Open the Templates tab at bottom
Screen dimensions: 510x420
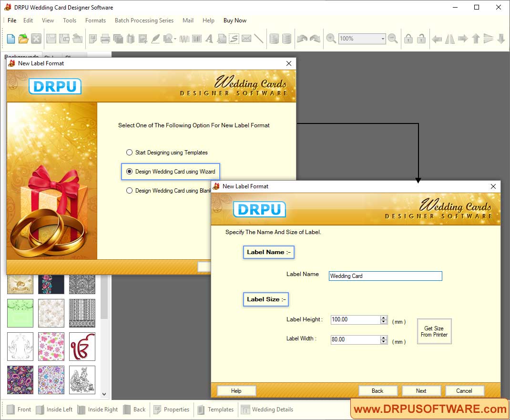click(x=215, y=409)
